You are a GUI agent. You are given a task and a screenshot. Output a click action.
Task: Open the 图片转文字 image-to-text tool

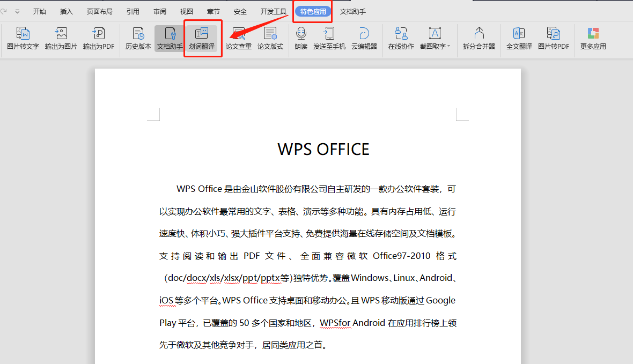23,39
